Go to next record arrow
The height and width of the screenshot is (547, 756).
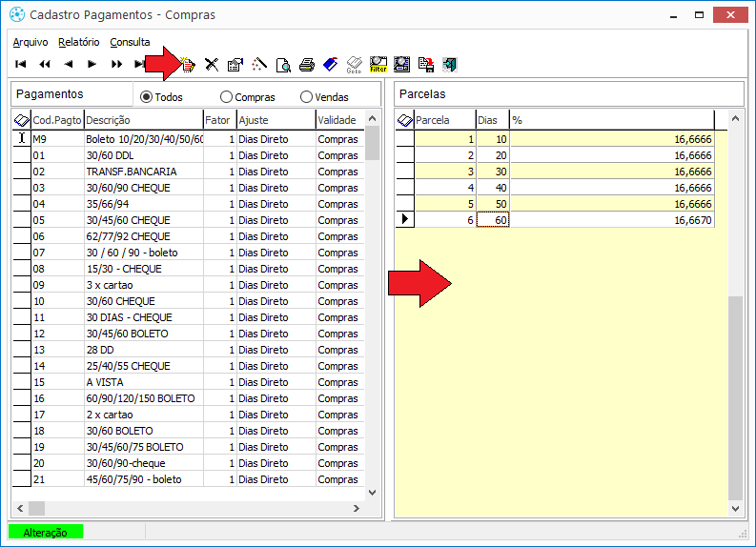tap(92, 64)
